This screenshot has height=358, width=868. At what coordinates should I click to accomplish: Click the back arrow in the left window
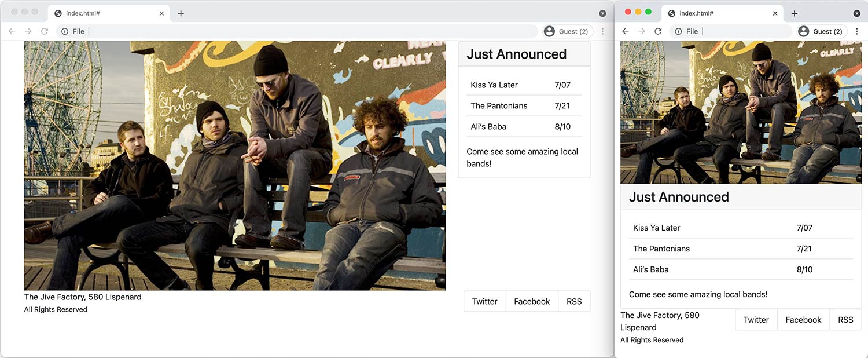click(11, 31)
